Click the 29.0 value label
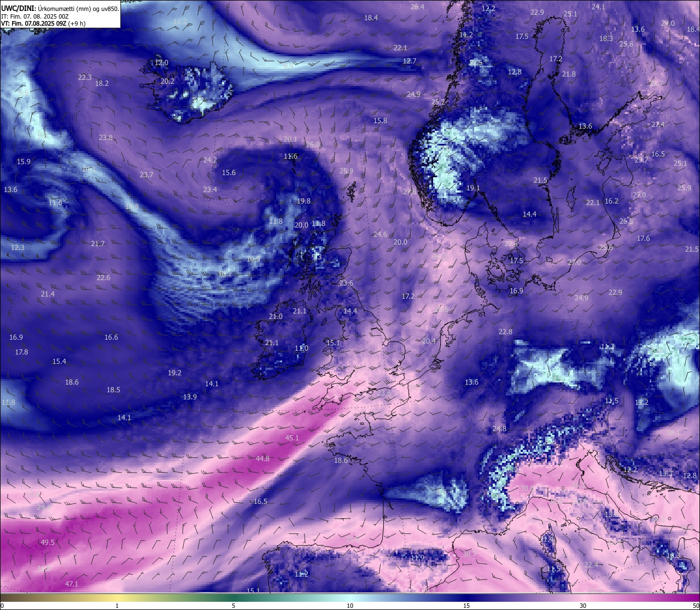This screenshot has height=610, width=700. coord(668,23)
